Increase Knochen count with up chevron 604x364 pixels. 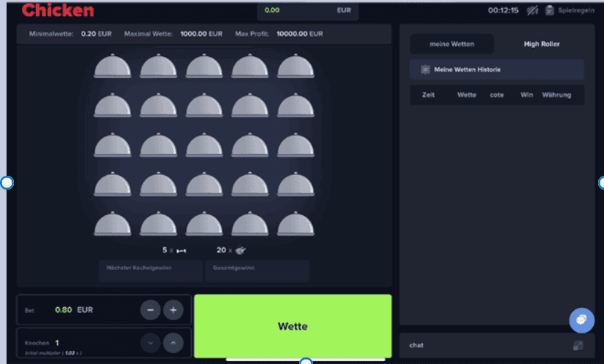[x=173, y=342]
